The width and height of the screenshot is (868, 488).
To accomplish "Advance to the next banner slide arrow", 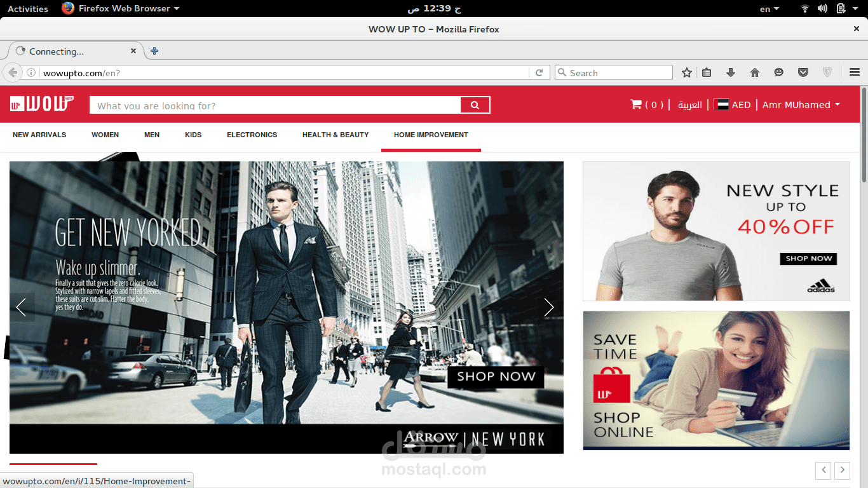I will (x=550, y=308).
